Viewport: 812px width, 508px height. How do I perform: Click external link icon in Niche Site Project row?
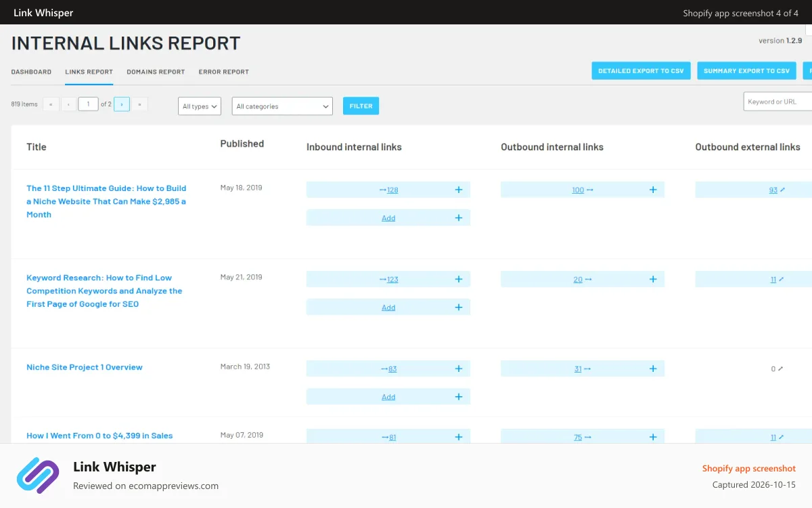[x=780, y=369]
